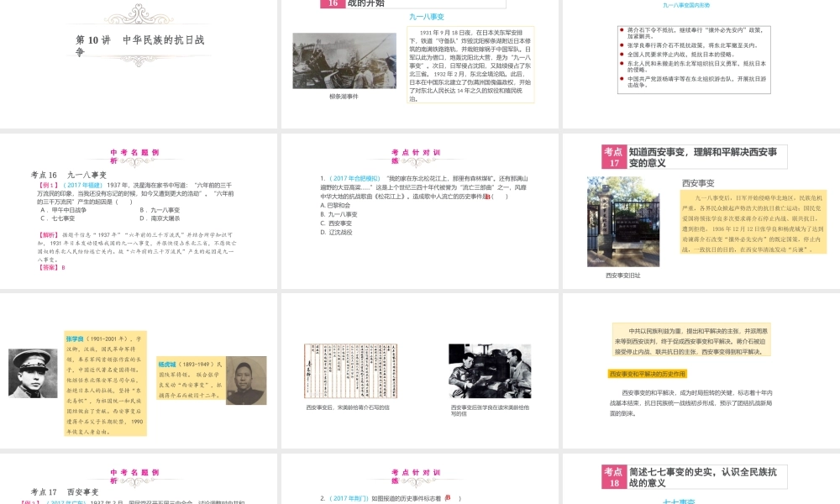Select the heading 西安事变 above the yellow box
840x504 pixels.
click(x=698, y=183)
